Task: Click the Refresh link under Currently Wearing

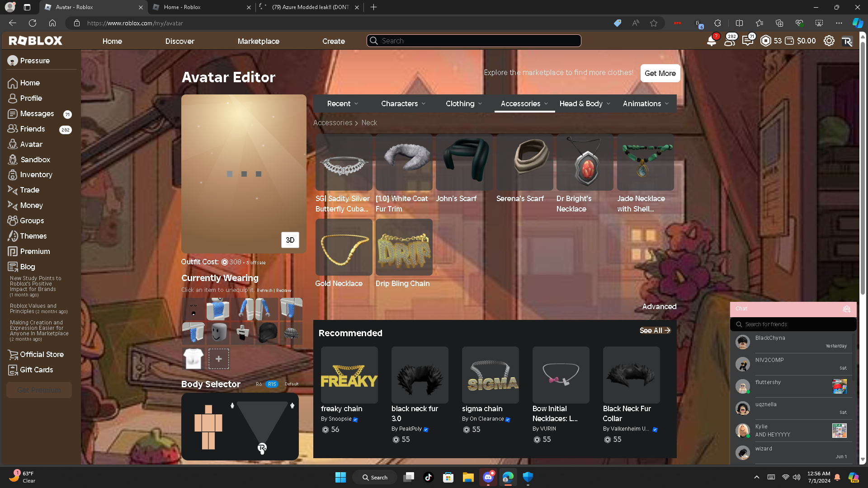Action: (x=264, y=291)
